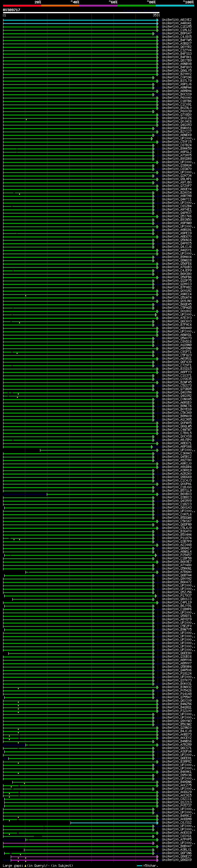The width and height of the screenshot is (197, 868).
Task: Click the UniRef100_A2R2K0 label
Action: [x=176, y=474]
